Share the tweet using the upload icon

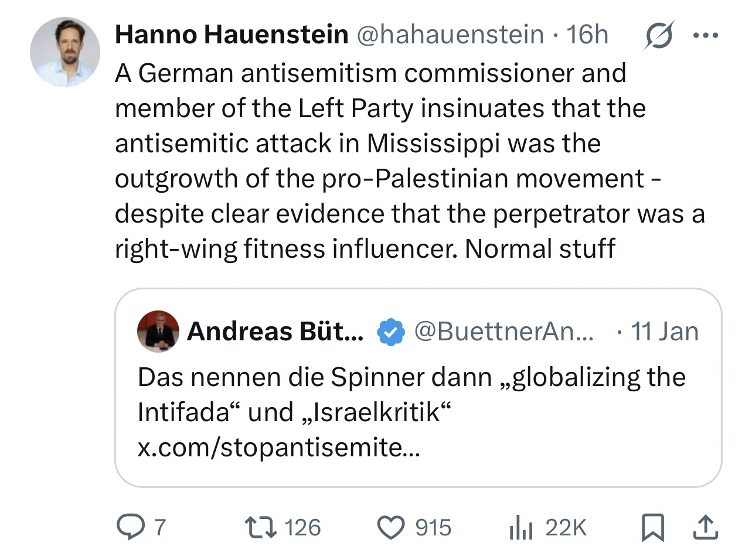705,527
